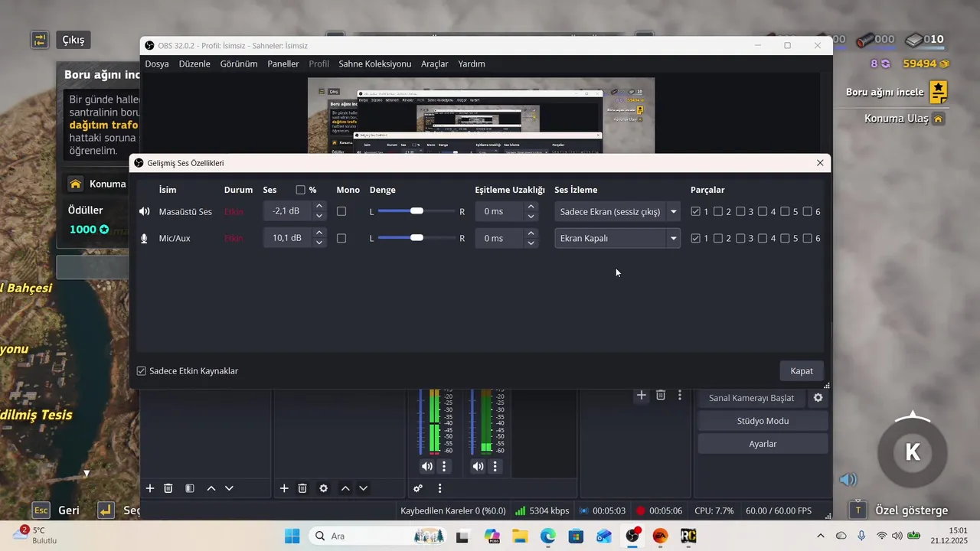Image resolution: width=980 pixels, height=551 pixels.
Task: Enable Mono for Mic/Aux
Action: coord(341,238)
